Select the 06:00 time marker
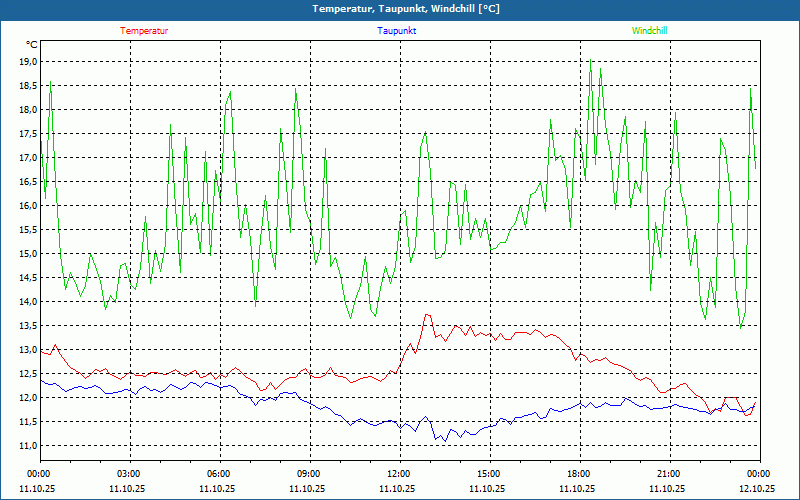The height and width of the screenshot is (500, 800). pyautogui.click(x=219, y=474)
